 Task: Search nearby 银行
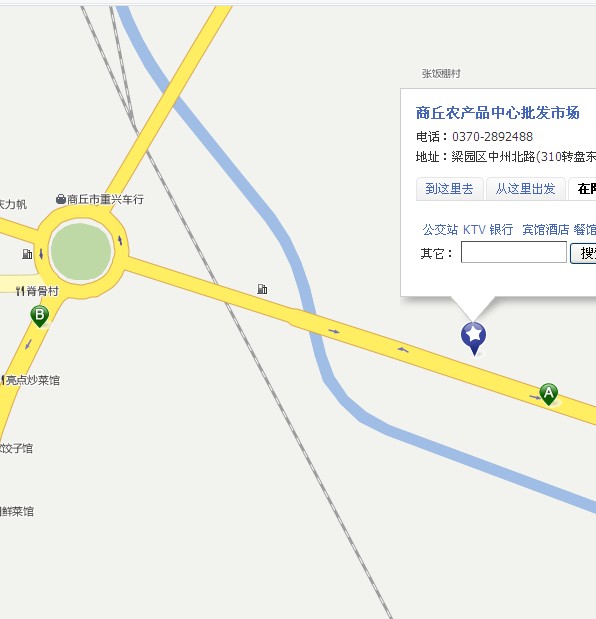pos(501,229)
